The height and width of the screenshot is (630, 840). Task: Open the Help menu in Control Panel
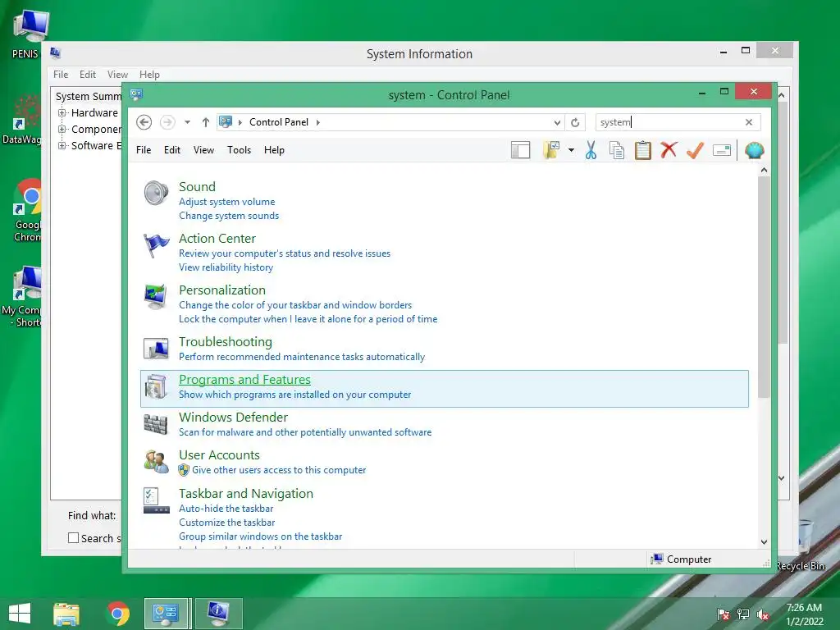274,150
